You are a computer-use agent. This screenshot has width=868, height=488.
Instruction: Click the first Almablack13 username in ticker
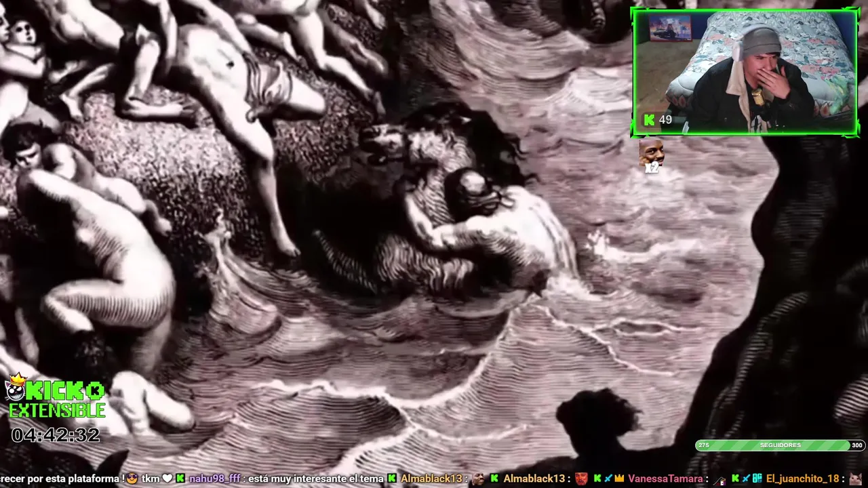431,479
